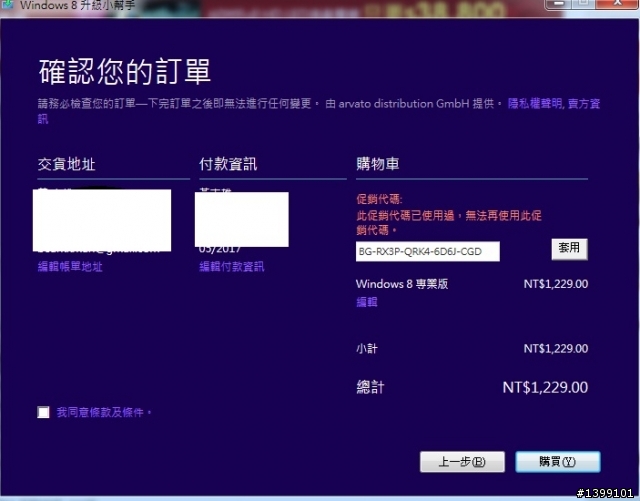Tick the 我同意條款及條件 checkbox
Screen dimensions: 640x501
coord(43,412)
